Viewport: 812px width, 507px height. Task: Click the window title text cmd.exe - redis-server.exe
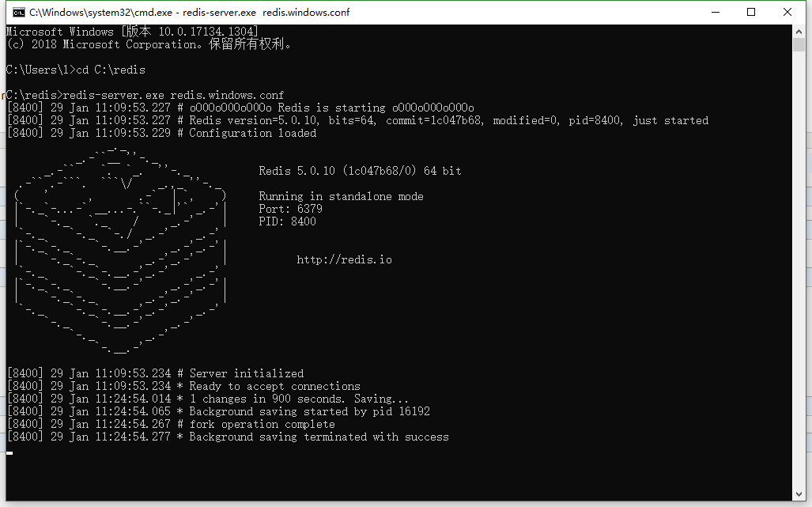(189, 12)
